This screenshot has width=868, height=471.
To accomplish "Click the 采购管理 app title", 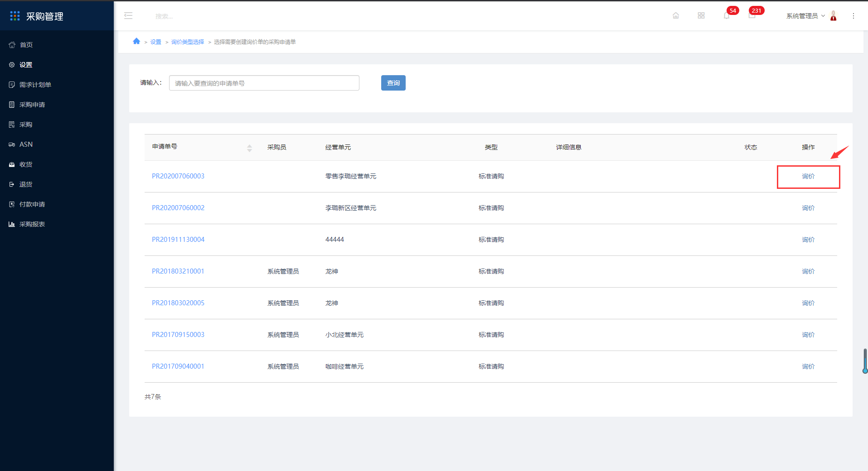I will (45, 16).
